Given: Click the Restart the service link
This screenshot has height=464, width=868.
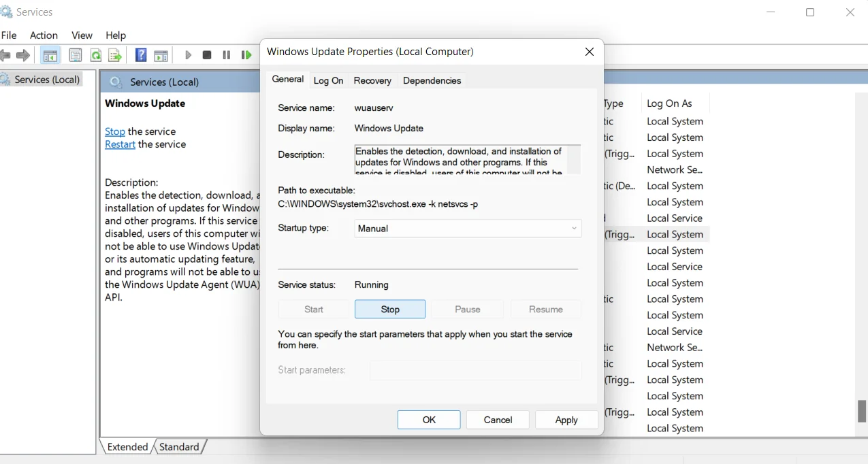Looking at the screenshot, I should pyautogui.click(x=120, y=144).
